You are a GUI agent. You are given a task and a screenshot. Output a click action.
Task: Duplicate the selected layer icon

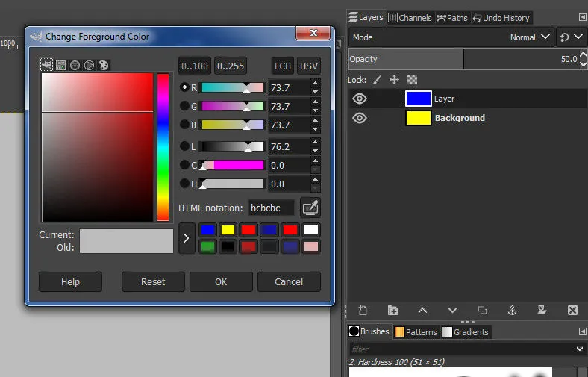(482, 311)
